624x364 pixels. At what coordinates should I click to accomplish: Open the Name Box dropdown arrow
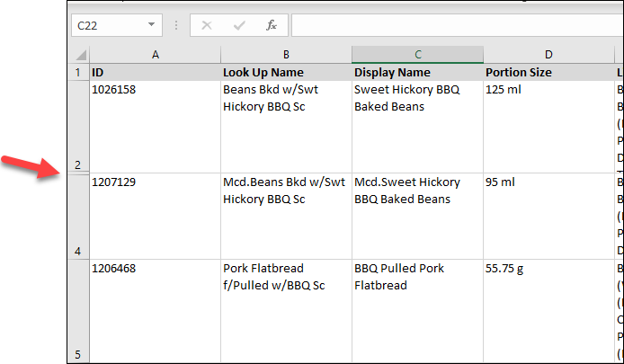coord(150,26)
